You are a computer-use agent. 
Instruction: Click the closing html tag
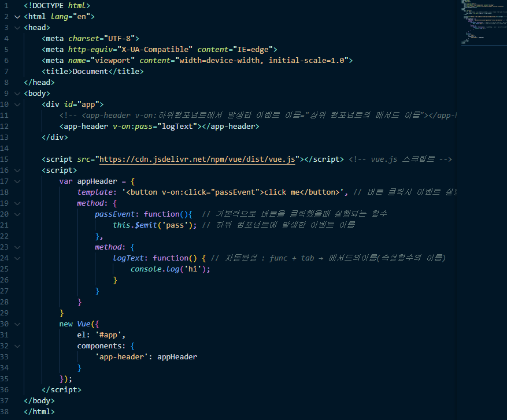point(39,412)
